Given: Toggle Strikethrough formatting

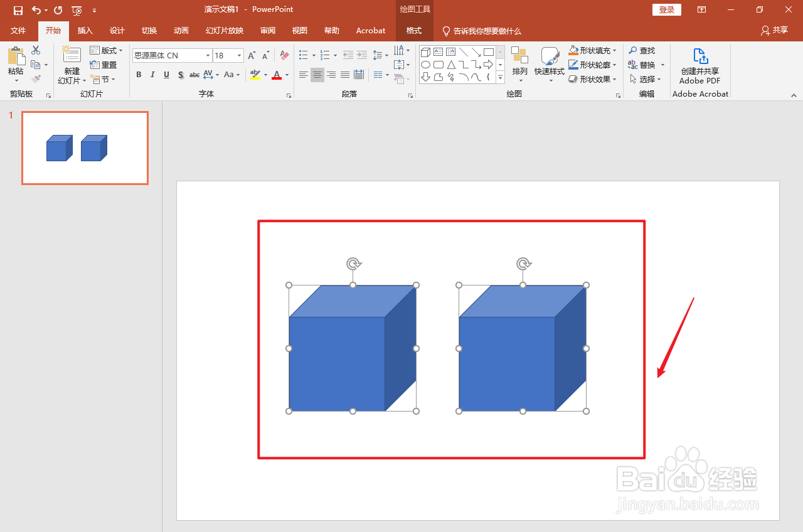Looking at the screenshot, I should [x=194, y=75].
